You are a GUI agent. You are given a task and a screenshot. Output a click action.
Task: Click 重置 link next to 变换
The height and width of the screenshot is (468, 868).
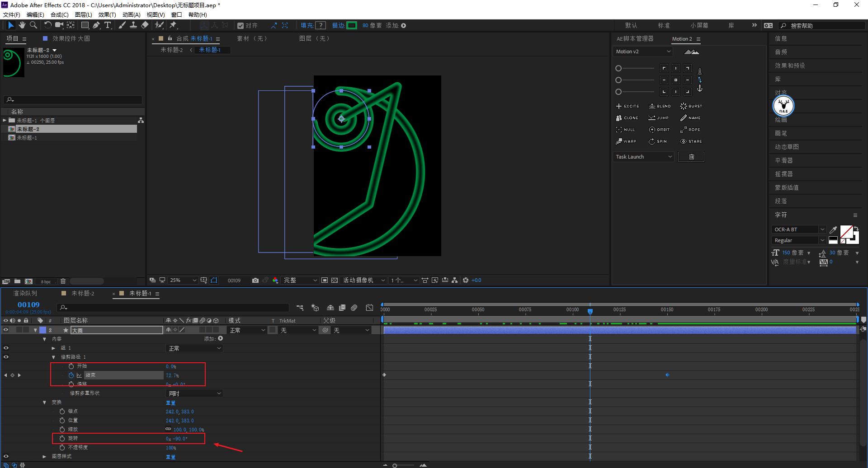(170, 402)
